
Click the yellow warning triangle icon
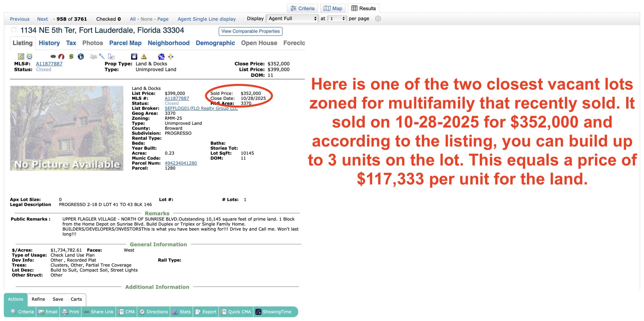coord(144,56)
